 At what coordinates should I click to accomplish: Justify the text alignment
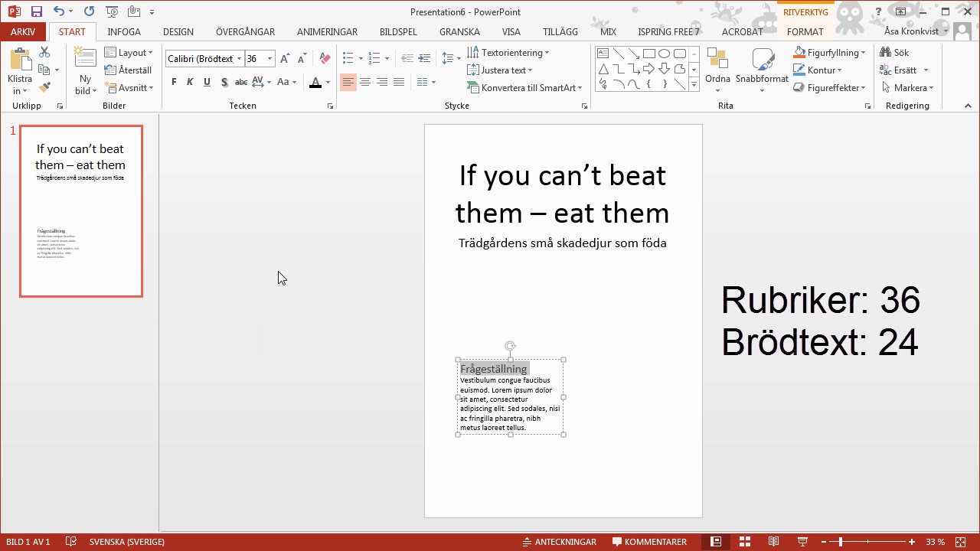coord(399,82)
